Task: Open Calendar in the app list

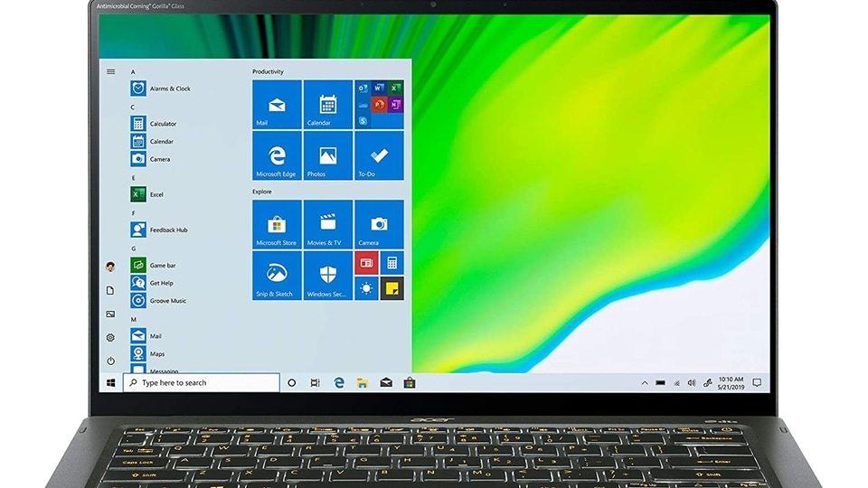Action: coord(152,142)
